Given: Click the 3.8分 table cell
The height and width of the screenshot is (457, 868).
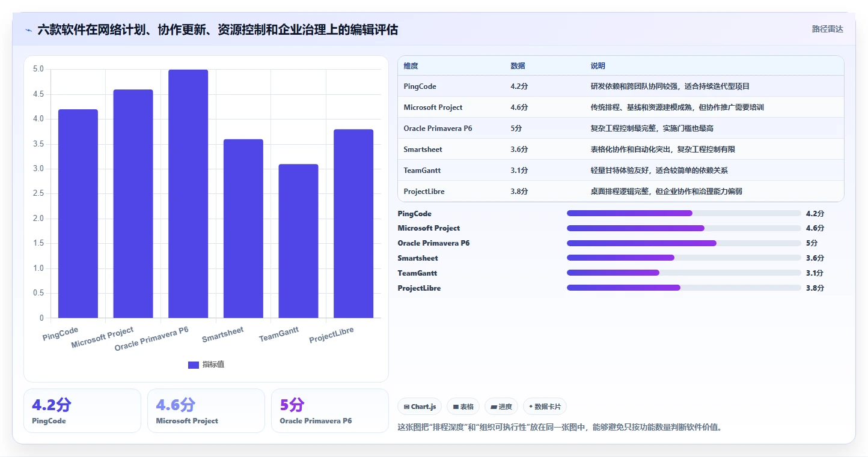Looking at the screenshot, I should (x=519, y=192).
